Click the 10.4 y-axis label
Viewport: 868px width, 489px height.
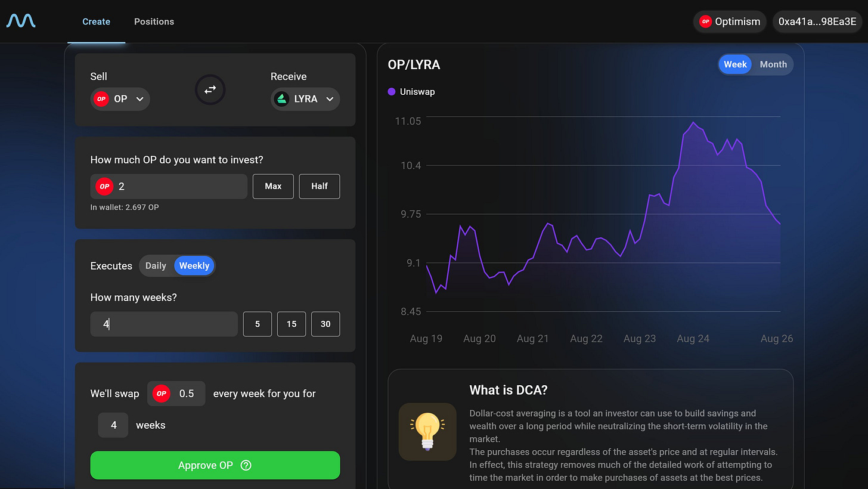(411, 165)
